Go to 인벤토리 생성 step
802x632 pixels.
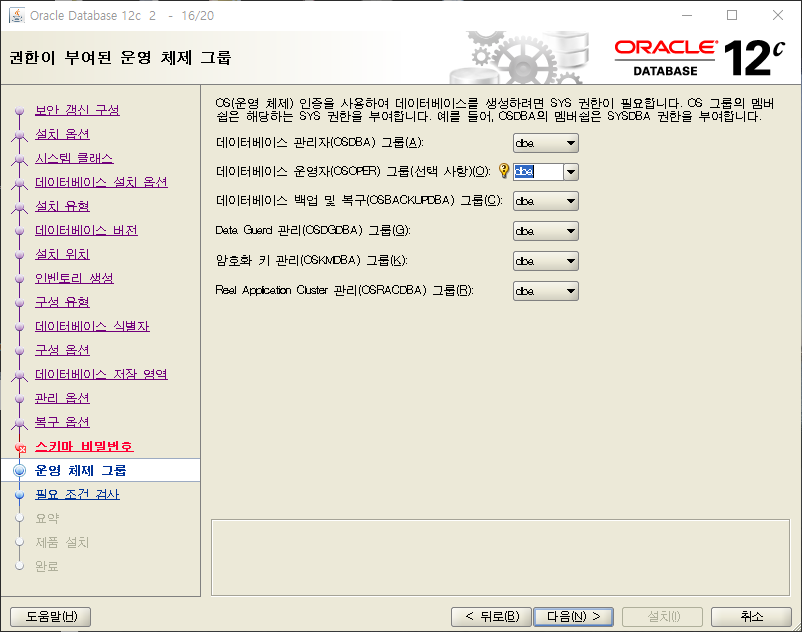tap(74, 278)
